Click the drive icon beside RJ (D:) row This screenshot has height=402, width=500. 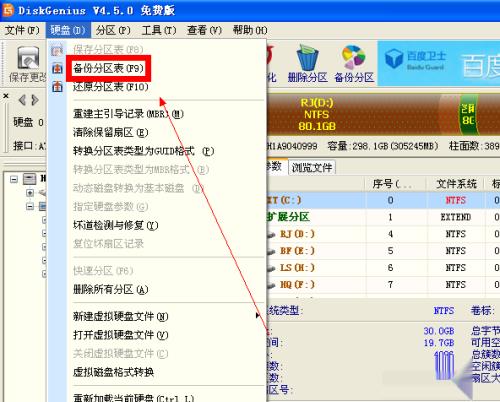tap(271, 235)
